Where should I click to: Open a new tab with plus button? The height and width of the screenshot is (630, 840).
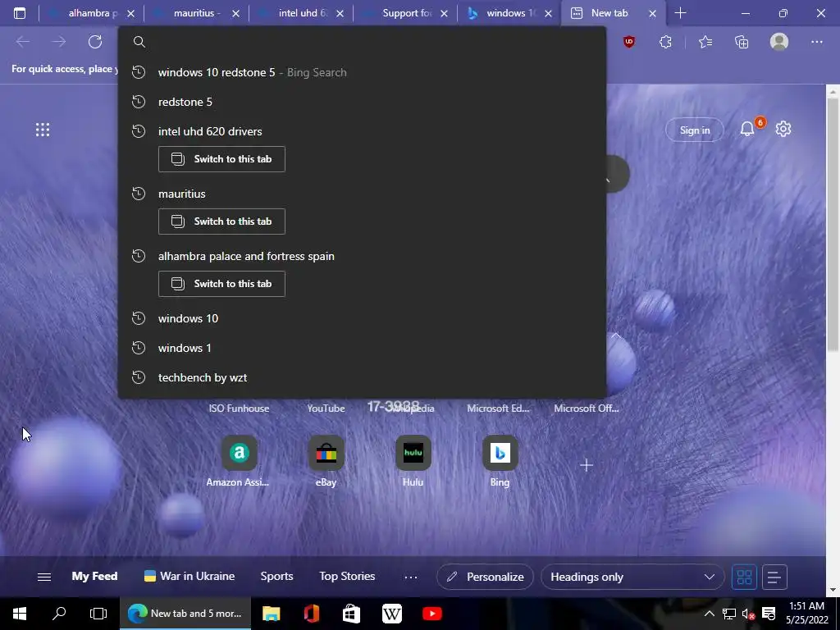tap(680, 13)
